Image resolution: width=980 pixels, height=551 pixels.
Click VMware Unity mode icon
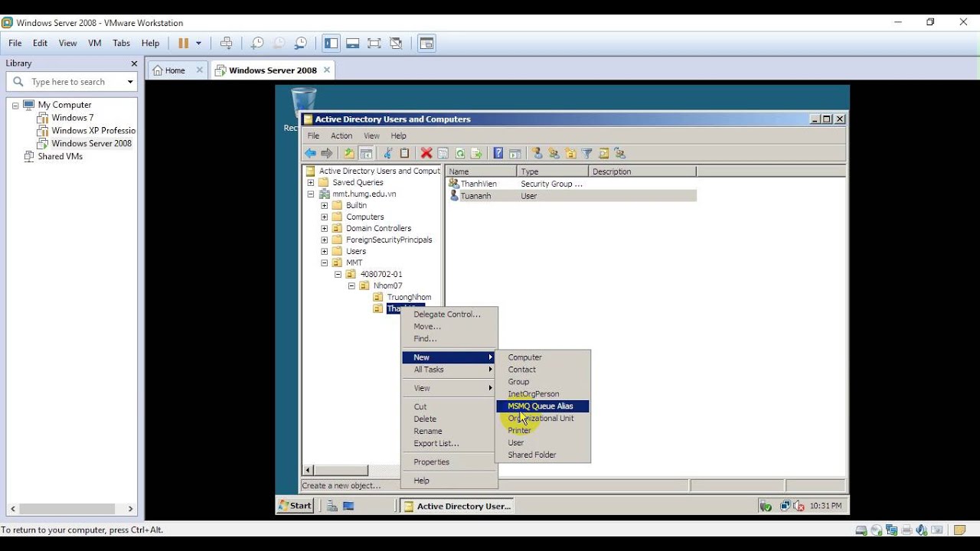[396, 44]
